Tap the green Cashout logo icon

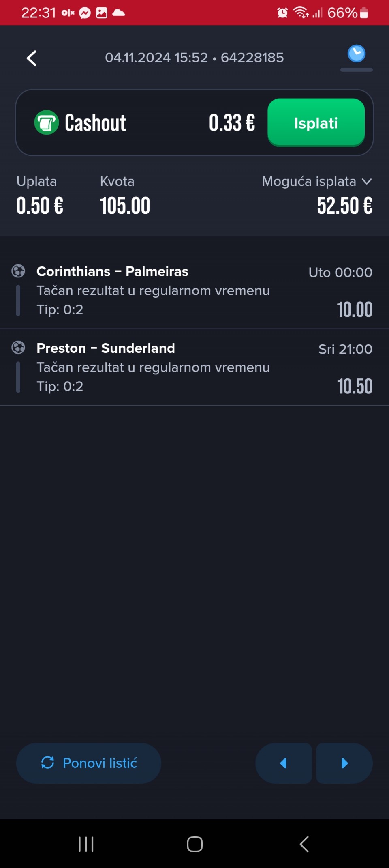point(47,122)
